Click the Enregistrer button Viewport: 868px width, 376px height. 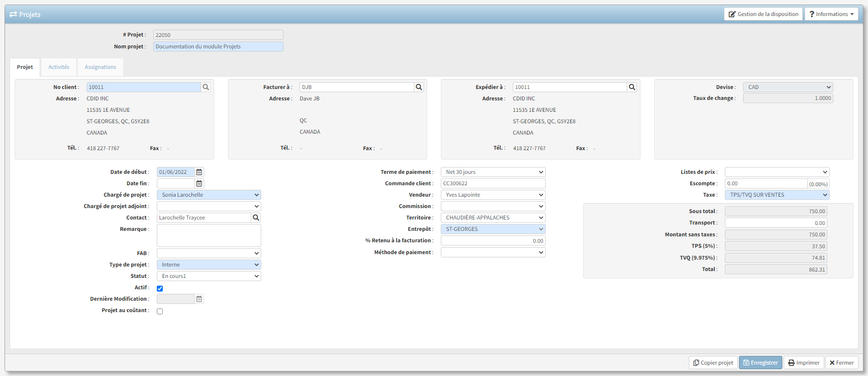click(x=760, y=363)
